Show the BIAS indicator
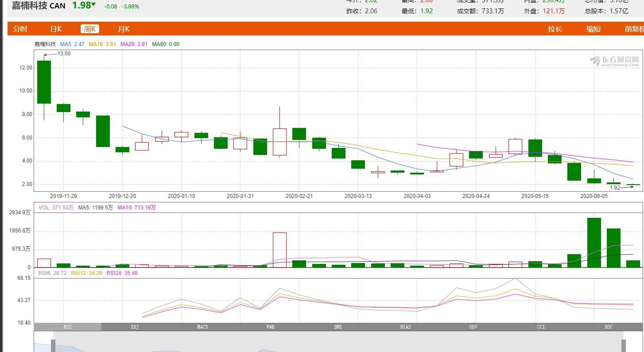This screenshot has height=352, width=644. point(405,327)
